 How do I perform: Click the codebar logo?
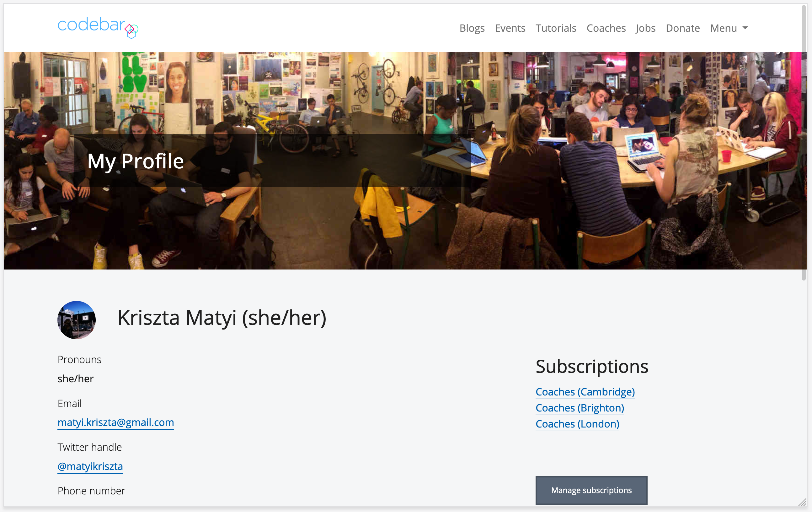coord(98,27)
